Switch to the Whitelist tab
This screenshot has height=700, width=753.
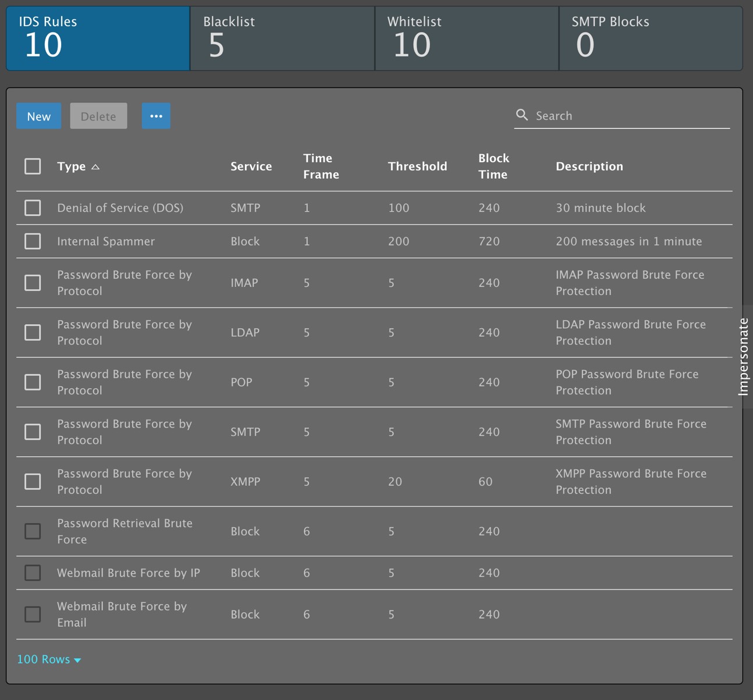(467, 38)
